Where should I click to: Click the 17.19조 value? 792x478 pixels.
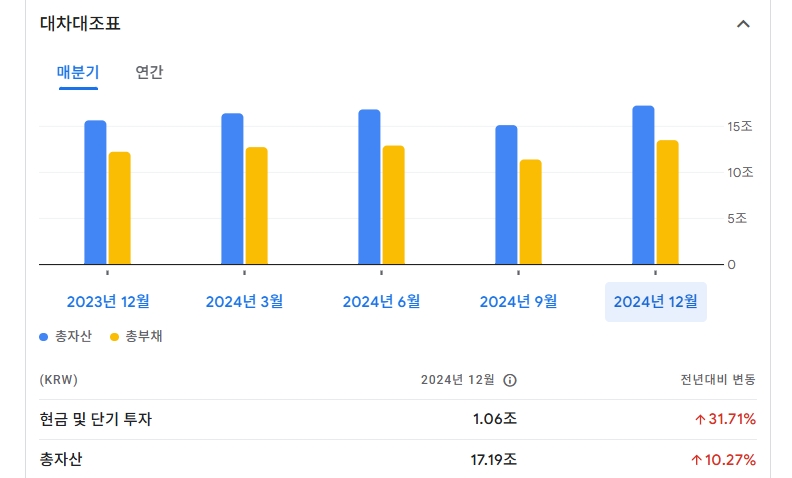pyautogui.click(x=493, y=460)
